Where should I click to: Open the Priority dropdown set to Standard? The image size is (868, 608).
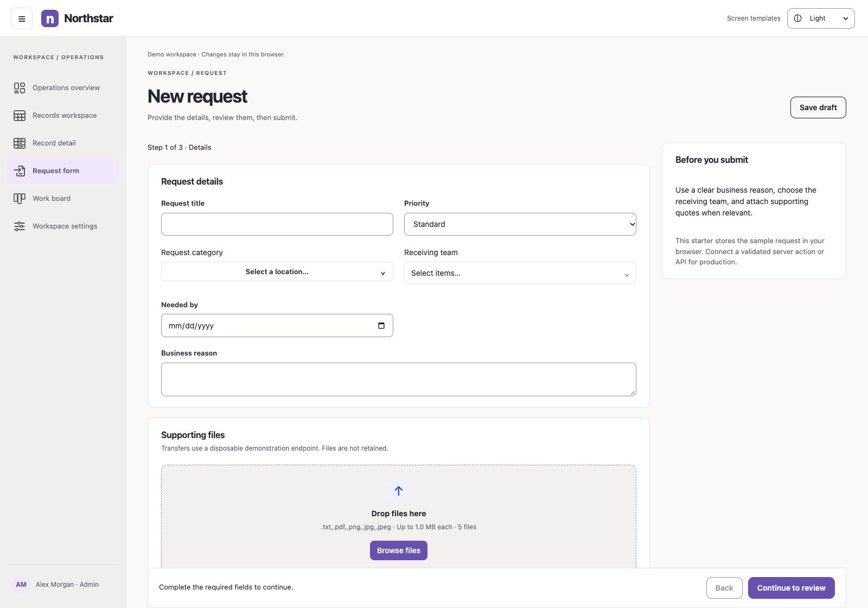(520, 224)
